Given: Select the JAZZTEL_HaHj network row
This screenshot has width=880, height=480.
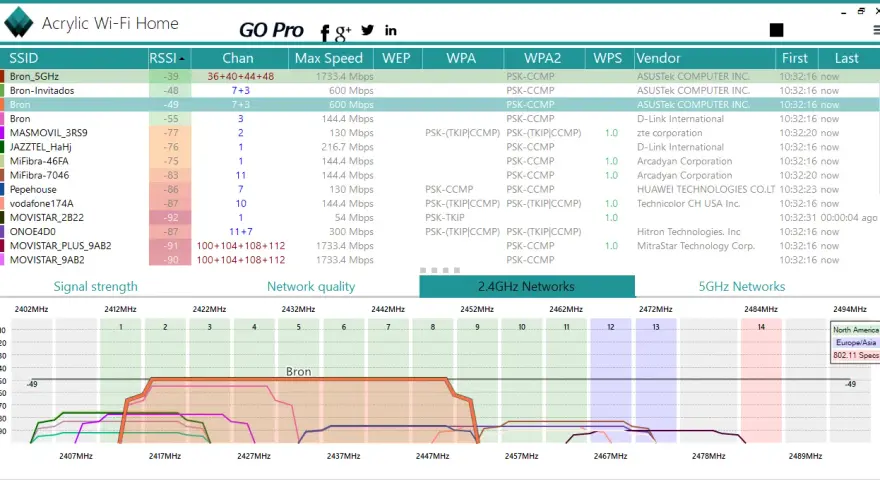Looking at the screenshot, I should pos(440,147).
